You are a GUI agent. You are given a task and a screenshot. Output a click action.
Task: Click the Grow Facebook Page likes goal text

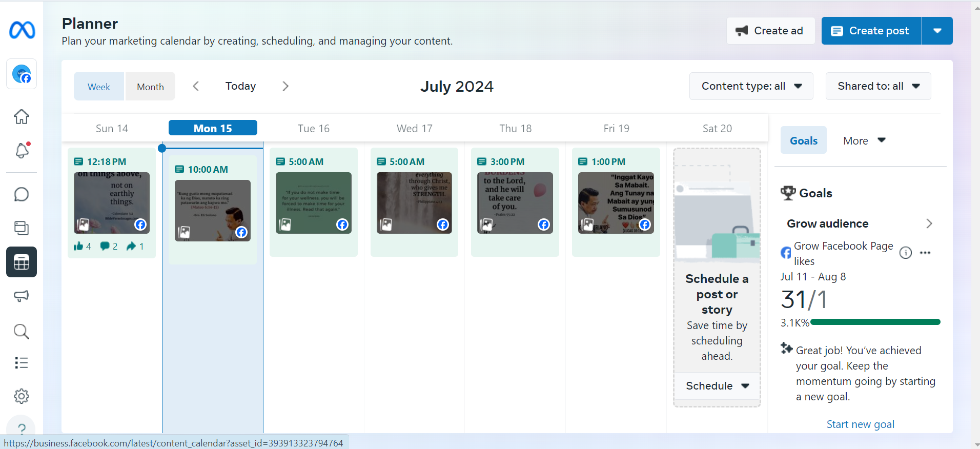[844, 253]
